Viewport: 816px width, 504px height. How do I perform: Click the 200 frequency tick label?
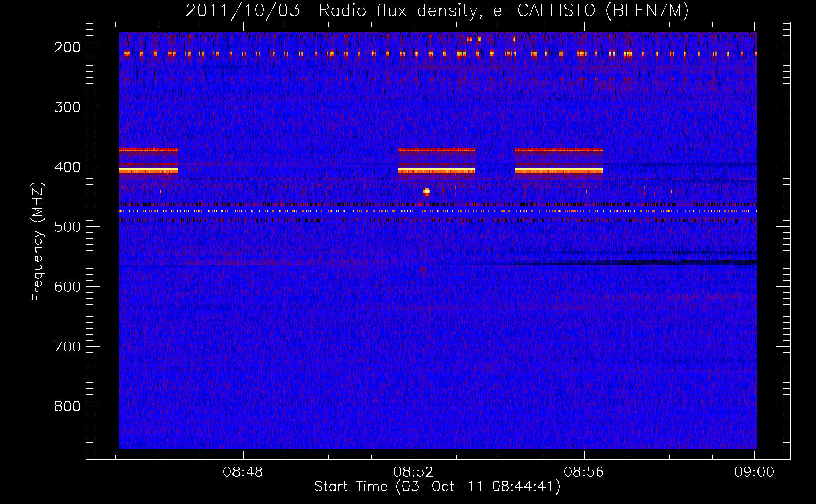pos(68,47)
